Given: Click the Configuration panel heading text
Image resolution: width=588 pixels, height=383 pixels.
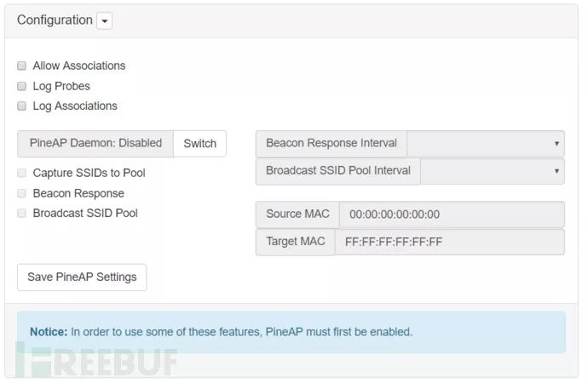Looking at the screenshot, I should pos(55,20).
